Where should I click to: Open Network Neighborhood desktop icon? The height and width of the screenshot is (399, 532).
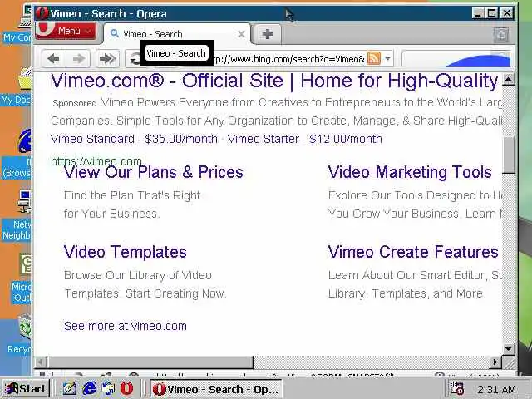coord(17,215)
